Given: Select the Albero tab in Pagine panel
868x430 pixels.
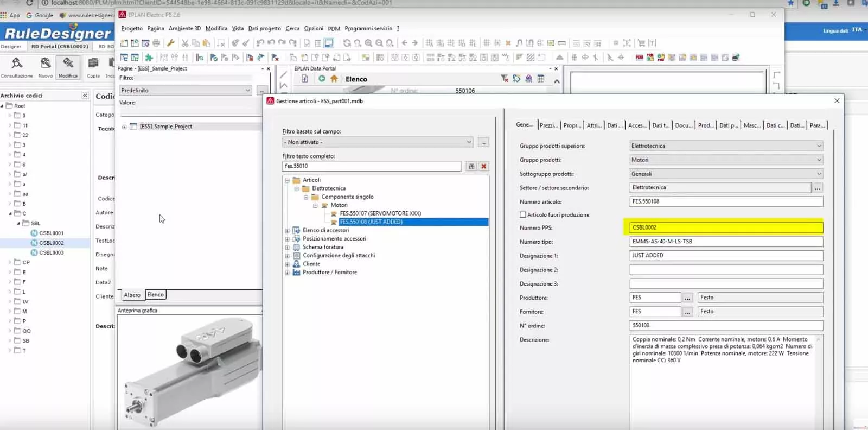Looking at the screenshot, I should (132, 295).
